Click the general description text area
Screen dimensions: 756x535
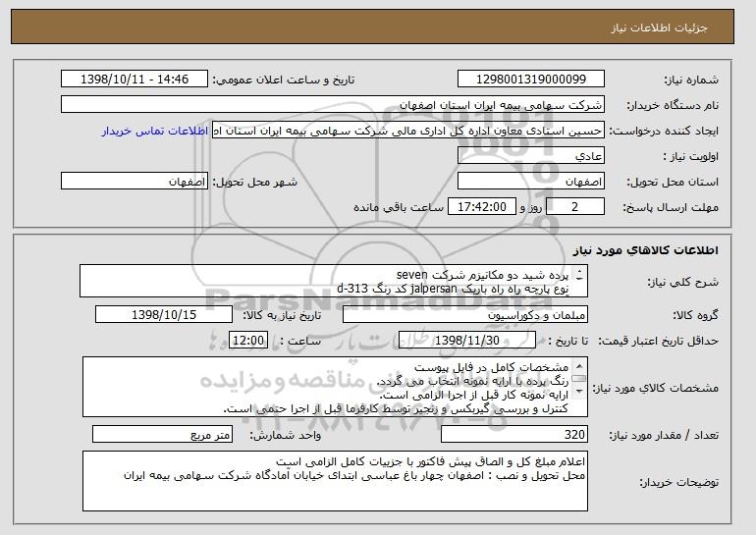(334, 281)
